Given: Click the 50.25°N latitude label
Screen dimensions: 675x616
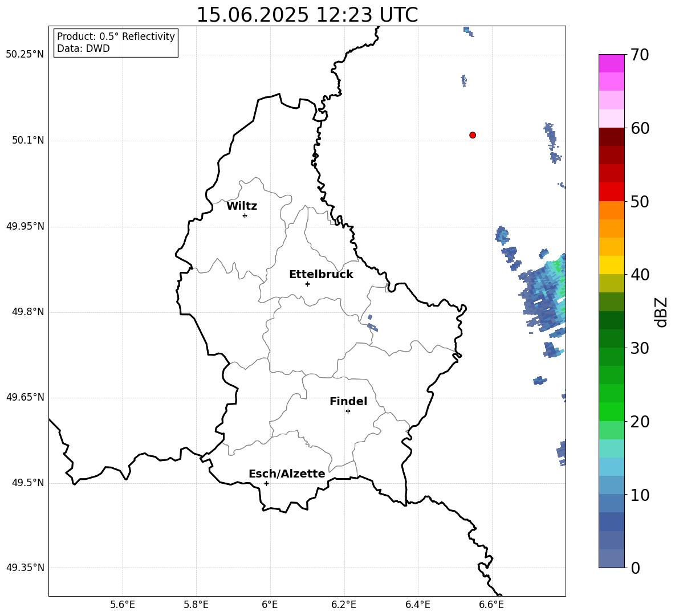Looking at the screenshot, I should pos(25,55).
